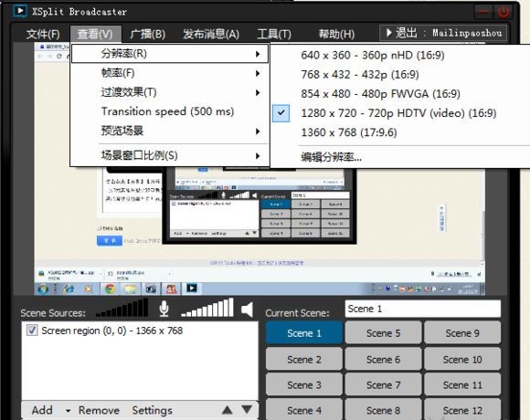Expand the 预览场景 submenu

[x=170, y=131]
